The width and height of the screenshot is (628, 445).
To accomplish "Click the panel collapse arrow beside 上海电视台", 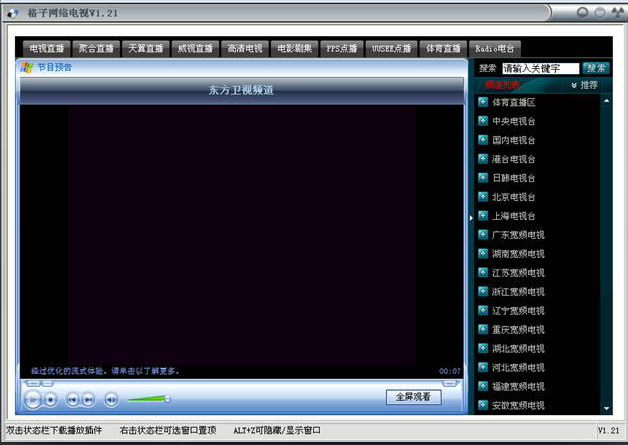I will click(471, 217).
